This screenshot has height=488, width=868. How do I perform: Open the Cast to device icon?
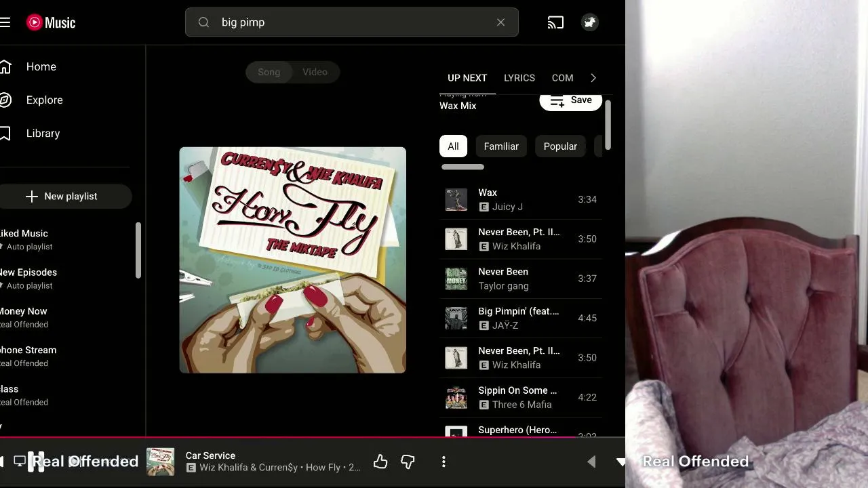point(555,22)
